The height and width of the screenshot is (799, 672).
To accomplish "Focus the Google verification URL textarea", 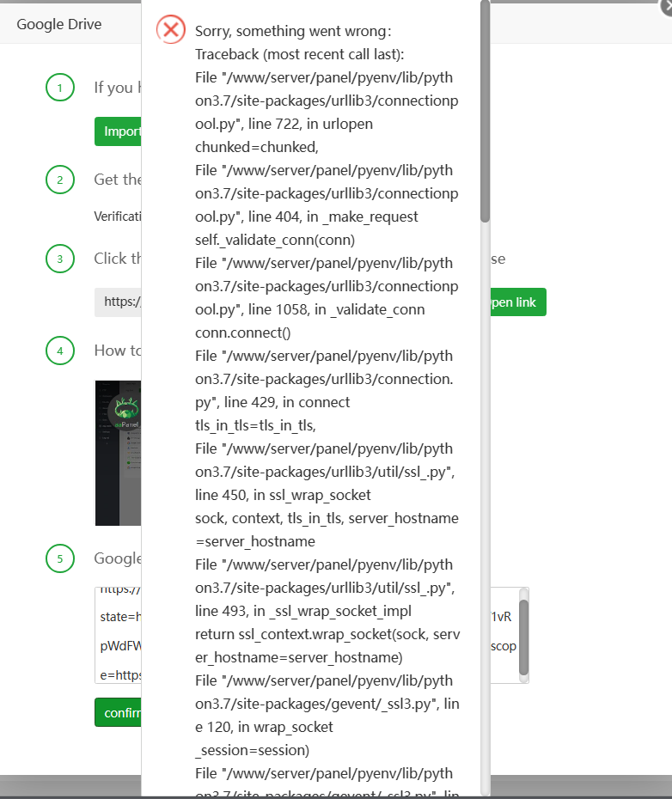I will (x=119, y=636).
